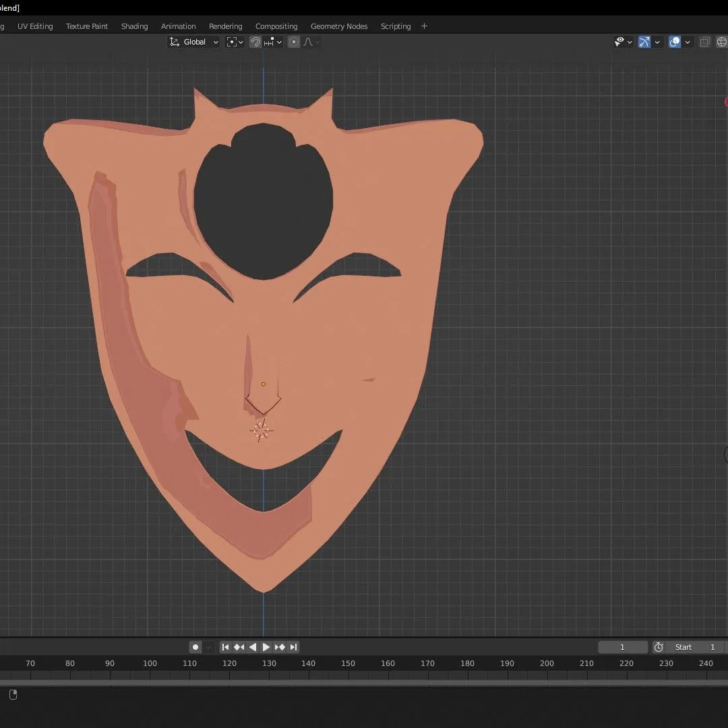Click frame 150 on timeline ruler
728x728 pixels.
click(348, 663)
